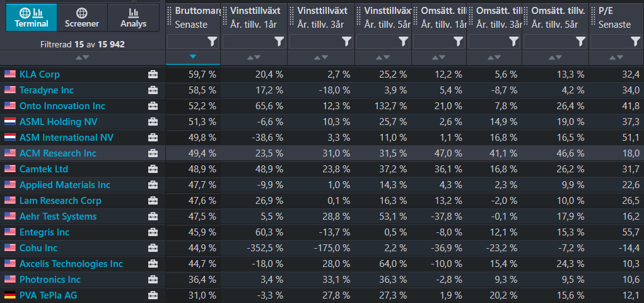The height and width of the screenshot is (303, 644).
Task: Select the Terminal tab
Action: pyautogui.click(x=31, y=18)
